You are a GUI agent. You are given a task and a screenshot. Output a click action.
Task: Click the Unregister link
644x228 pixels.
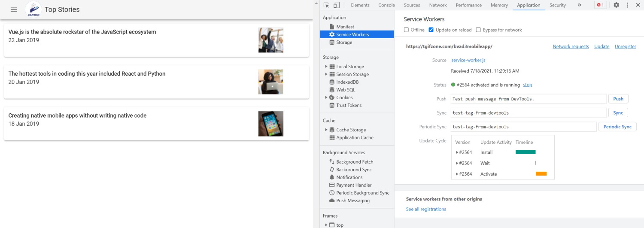tap(625, 46)
